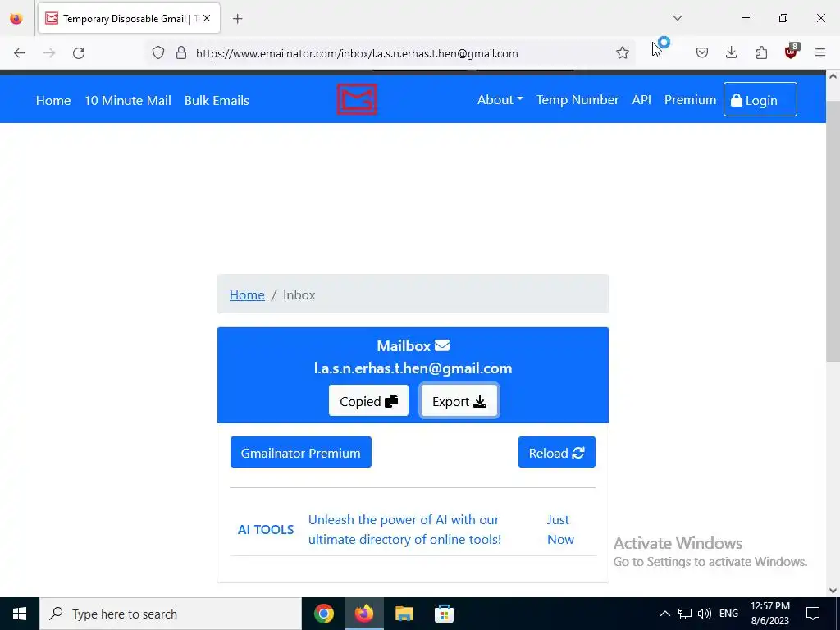Open the Premium nav link
This screenshot has width=840, height=630.
[x=690, y=100]
